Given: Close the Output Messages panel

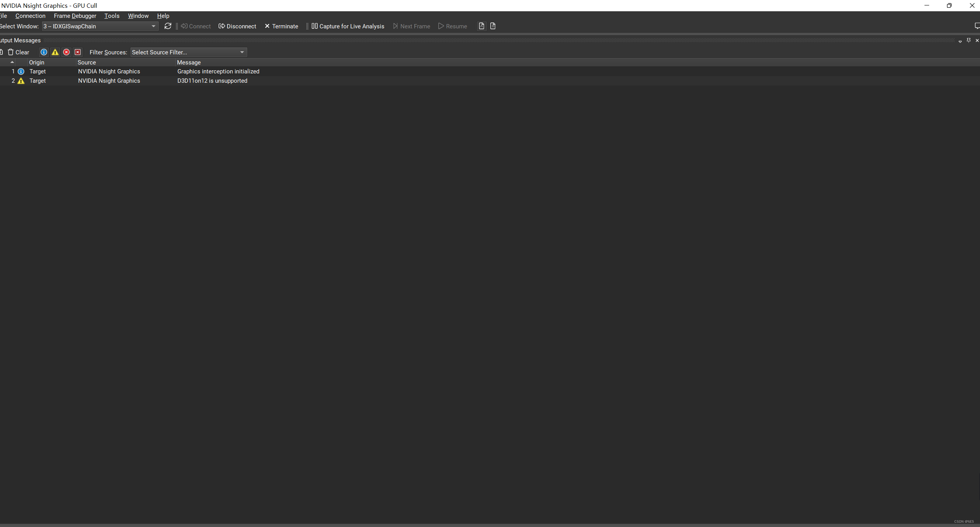Looking at the screenshot, I should 977,40.
